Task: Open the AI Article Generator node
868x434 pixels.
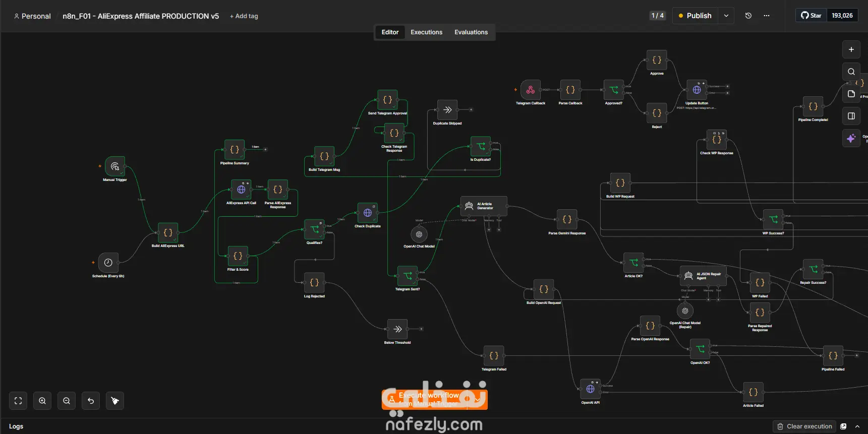Action: click(484, 206)
